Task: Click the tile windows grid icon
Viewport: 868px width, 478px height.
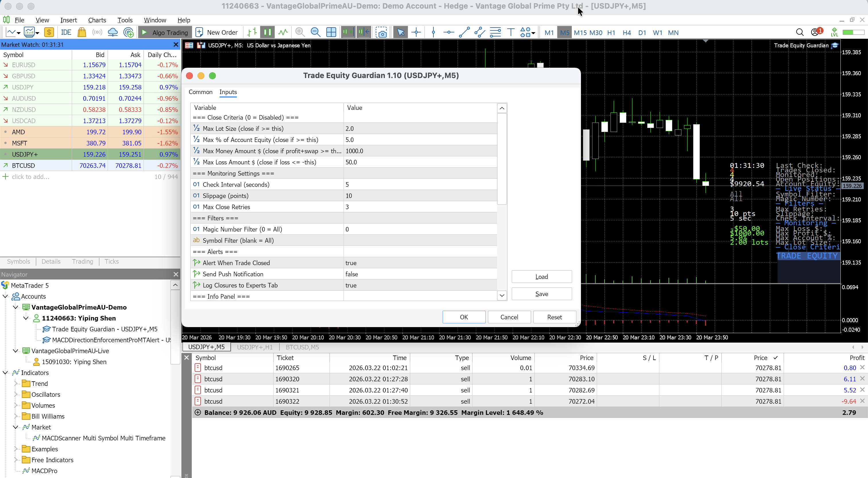Action: tap(331, 32)
